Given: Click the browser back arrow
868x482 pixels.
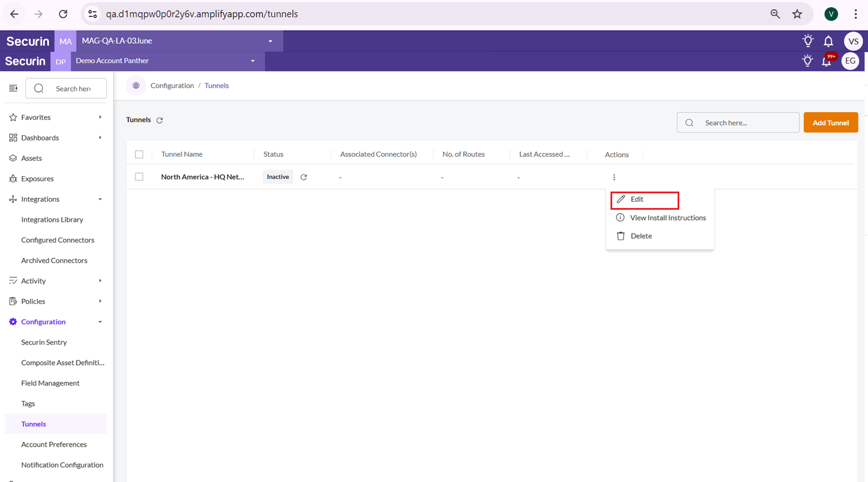Looking at the screenshot, I should 14,14.
